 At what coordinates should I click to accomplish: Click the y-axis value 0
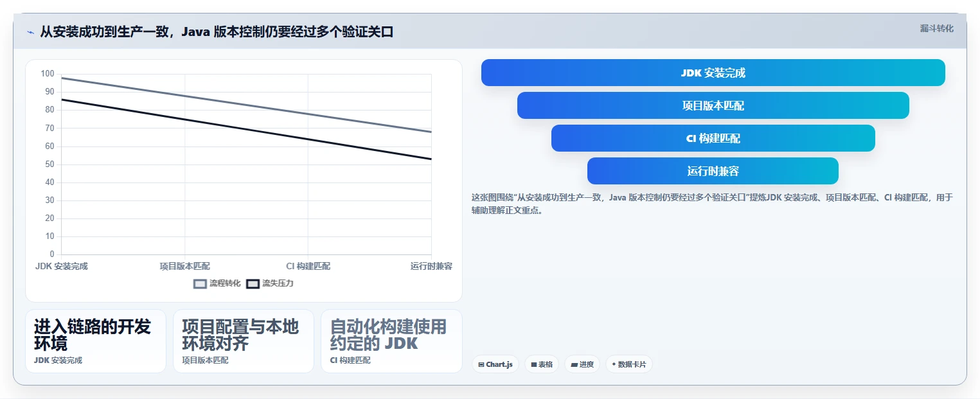click(x=52, y=254)
